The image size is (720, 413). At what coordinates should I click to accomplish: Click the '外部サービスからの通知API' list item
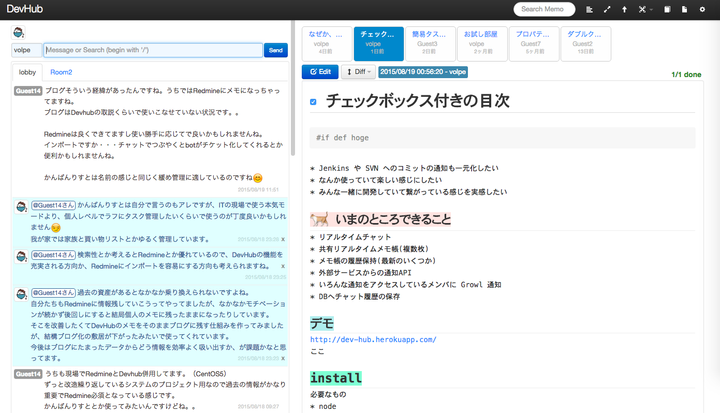pyautogui.click(x=365, y=273)
